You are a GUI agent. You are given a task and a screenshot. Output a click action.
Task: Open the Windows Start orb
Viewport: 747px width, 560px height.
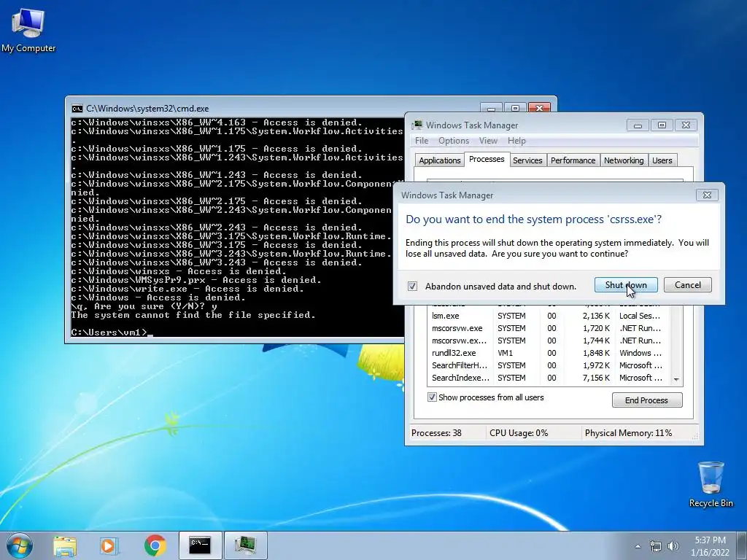[19, 545]
